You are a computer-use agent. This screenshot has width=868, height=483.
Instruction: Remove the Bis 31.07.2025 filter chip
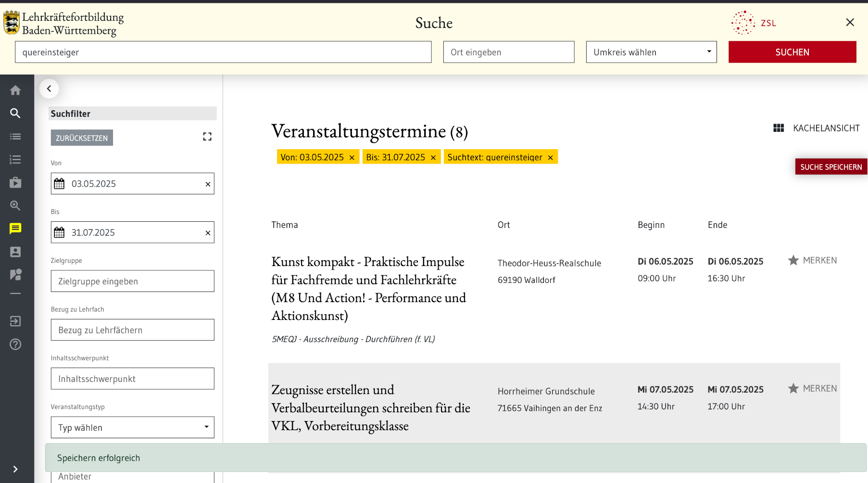coord(433,158)
